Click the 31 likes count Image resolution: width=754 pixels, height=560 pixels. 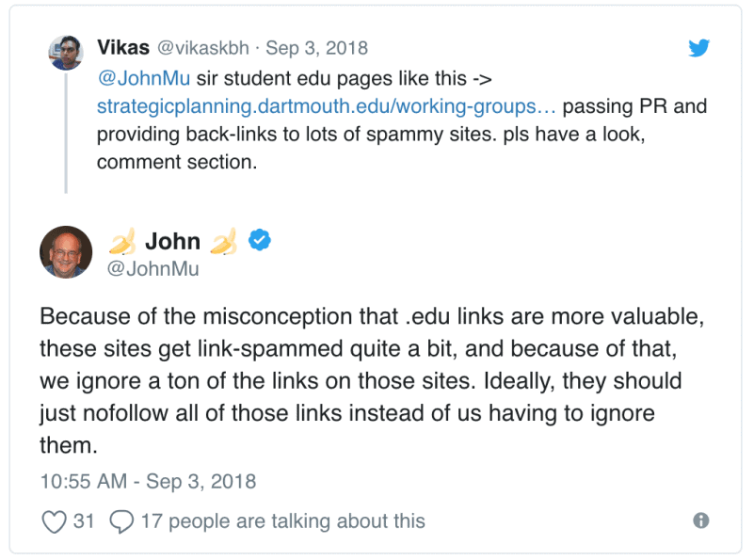tap(84, 520)
